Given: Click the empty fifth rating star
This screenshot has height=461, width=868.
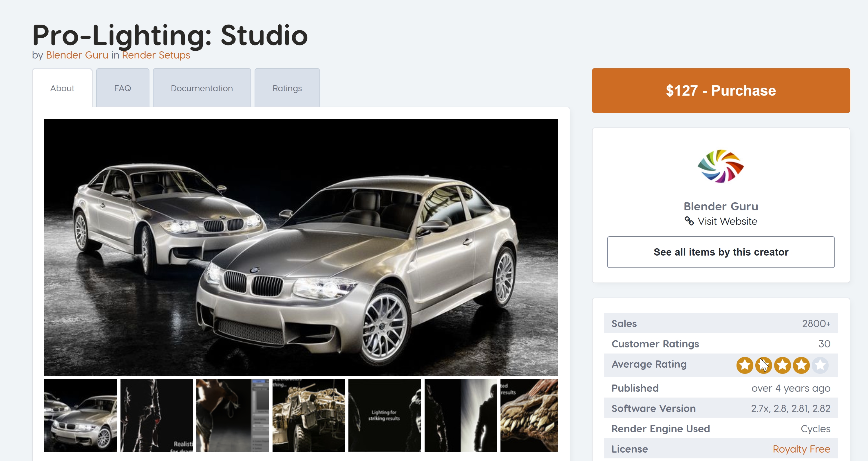Looking at the screenshot, I should tap(820, 365).
